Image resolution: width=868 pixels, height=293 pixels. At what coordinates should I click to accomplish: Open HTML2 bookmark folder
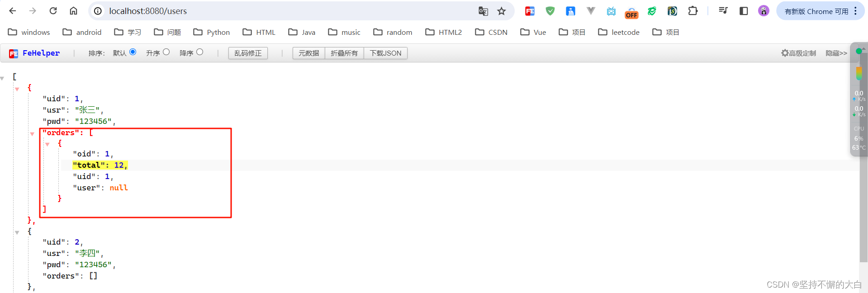(x=443, y=32)
